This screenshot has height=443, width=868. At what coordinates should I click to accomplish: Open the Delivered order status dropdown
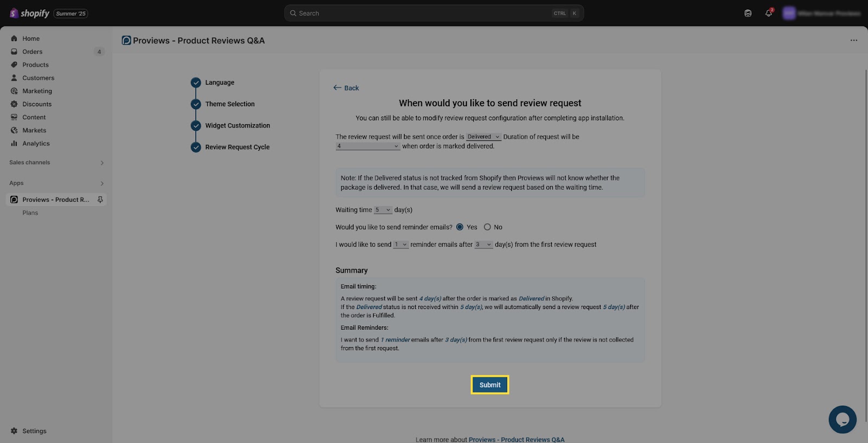click(x=483, y=137)
